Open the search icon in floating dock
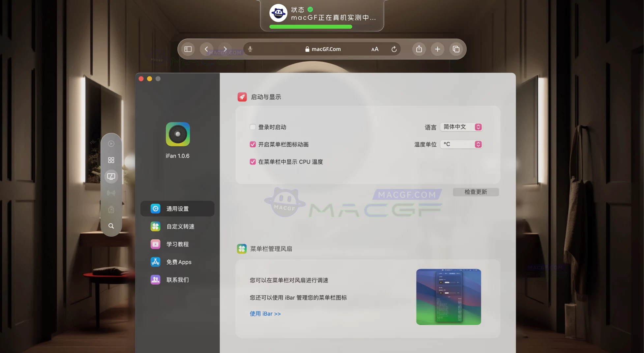644x353 pixels. click(x=111, y=226)
